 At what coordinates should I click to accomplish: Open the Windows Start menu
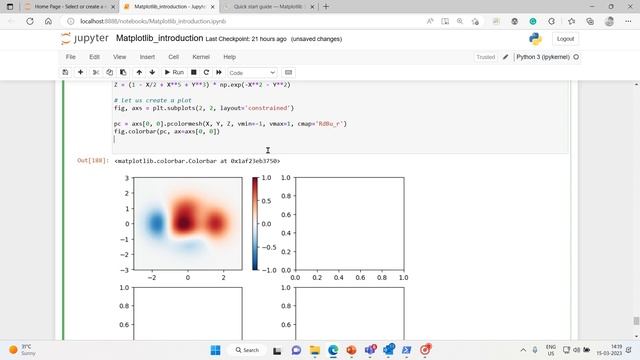[216, 350]
